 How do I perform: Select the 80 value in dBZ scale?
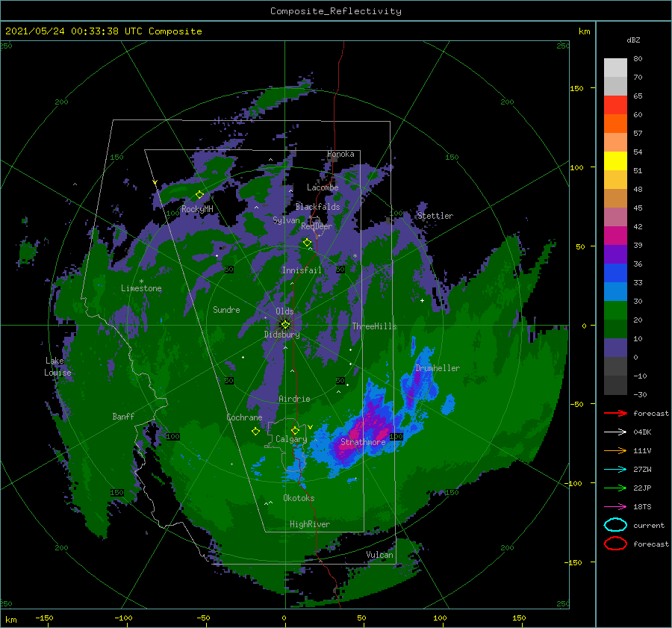638,59
